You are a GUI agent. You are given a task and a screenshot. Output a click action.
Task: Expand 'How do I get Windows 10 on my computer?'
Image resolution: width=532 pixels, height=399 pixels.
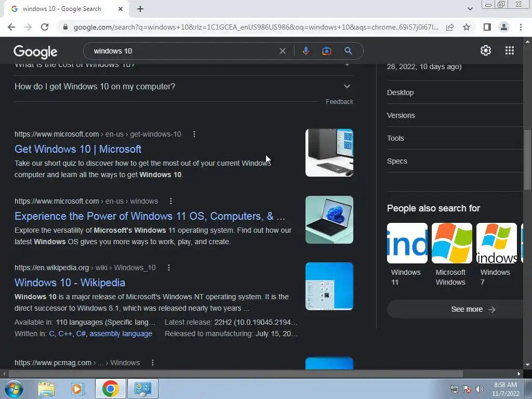183,87
